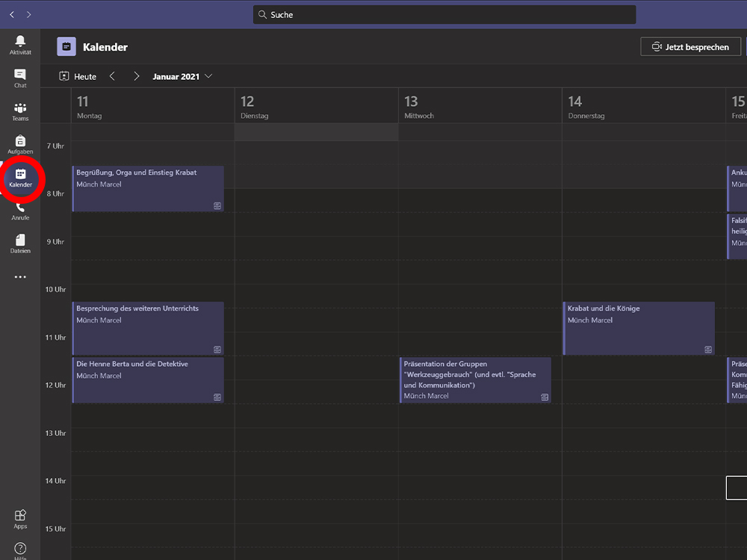Click into the Suche search field

point(444,15)
